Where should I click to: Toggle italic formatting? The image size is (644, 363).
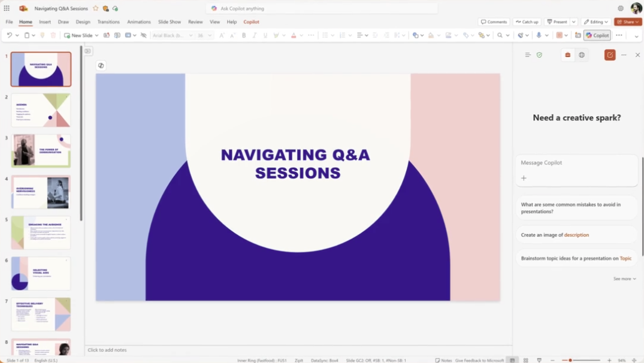click(254, 35)
